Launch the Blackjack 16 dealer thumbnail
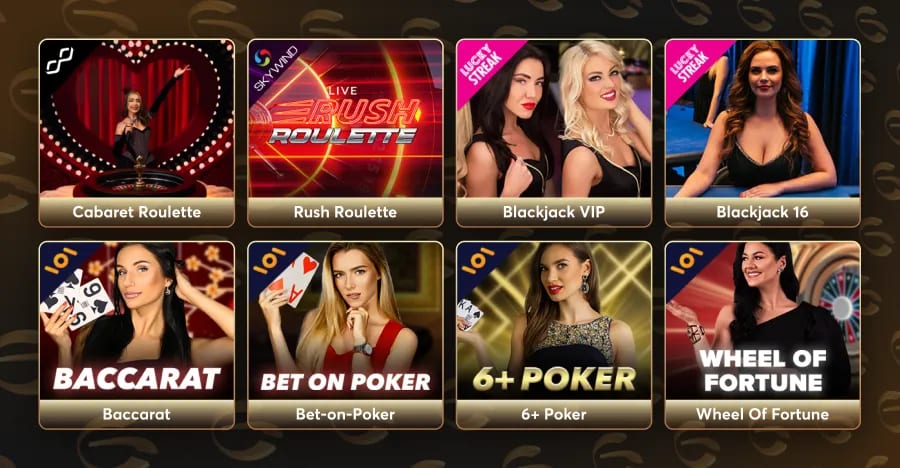The width and height of the screenshot is (900, 468). [763, 119]
